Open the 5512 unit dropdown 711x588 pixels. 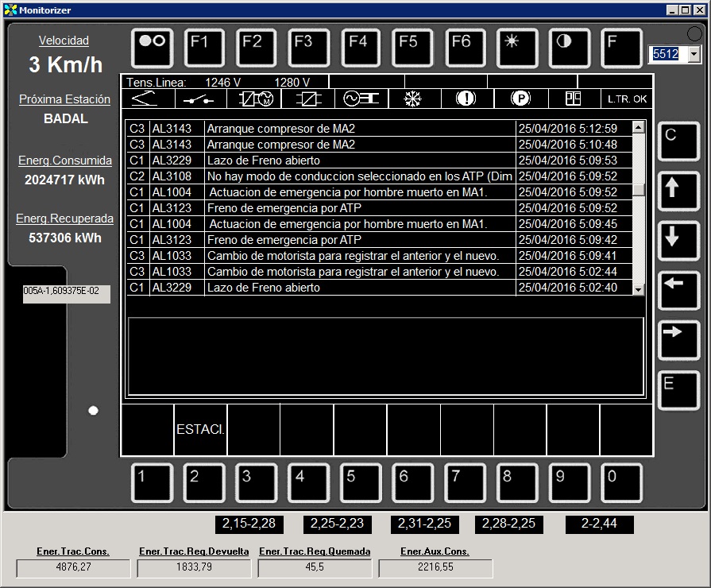click(x=695, y=54)
